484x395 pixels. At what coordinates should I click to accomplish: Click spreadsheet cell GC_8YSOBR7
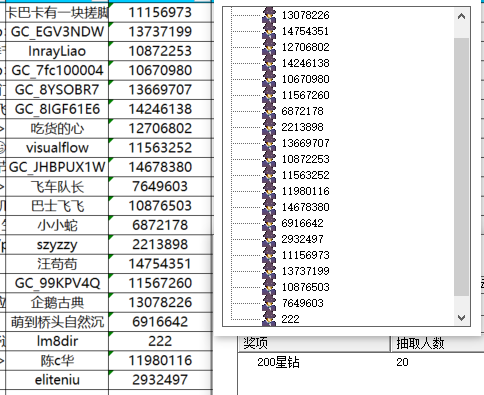point(57,90)
